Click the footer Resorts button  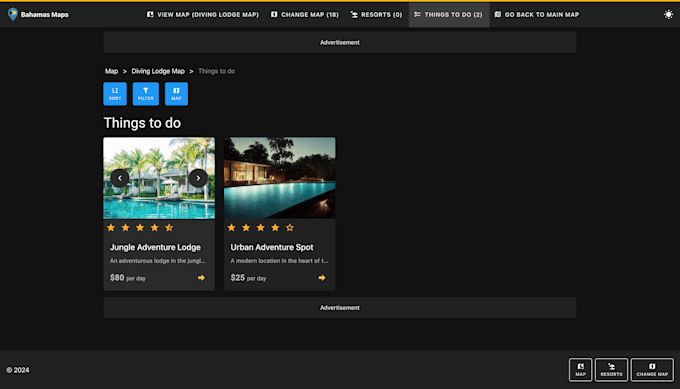click(x=611, y=369)
